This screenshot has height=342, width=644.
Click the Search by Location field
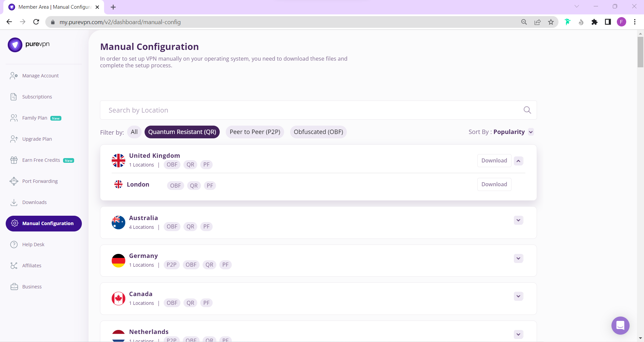[318, 110]
